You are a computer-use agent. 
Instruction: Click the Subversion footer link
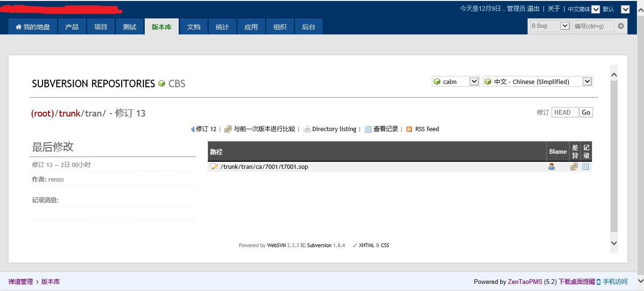319,245
